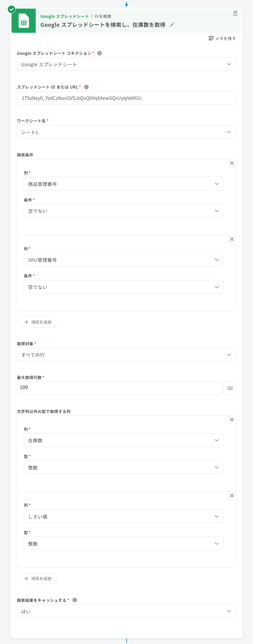253x644 pixels.
Task: Open the キャッシュ dropdown showing はい
Action: pyautogui.click(x=126, y=611)
